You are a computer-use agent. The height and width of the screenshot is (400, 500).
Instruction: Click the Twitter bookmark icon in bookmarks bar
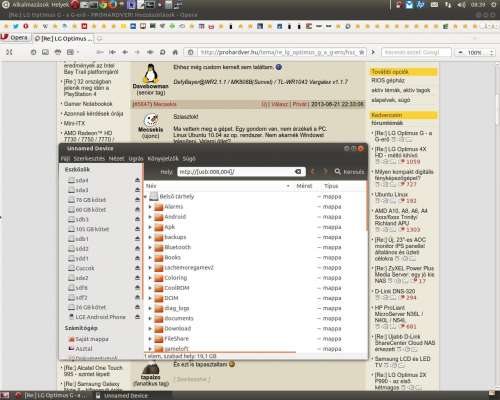16,26
